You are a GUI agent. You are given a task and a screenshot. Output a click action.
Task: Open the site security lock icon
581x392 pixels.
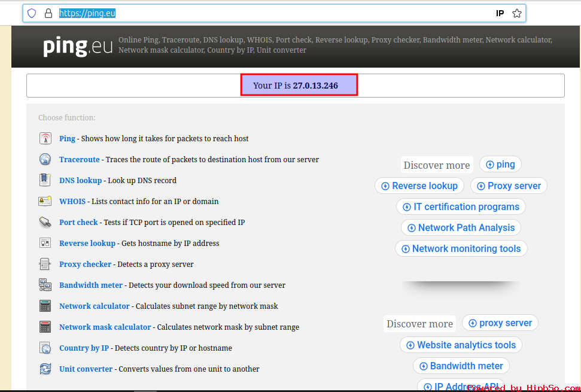pos(48,13)
